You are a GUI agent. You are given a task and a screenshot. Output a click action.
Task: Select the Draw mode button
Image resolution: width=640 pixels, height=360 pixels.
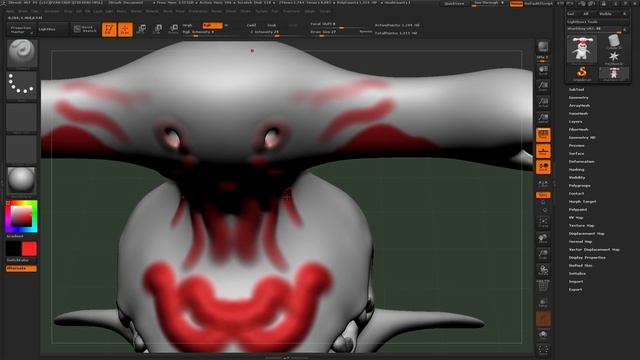point(125,29)
